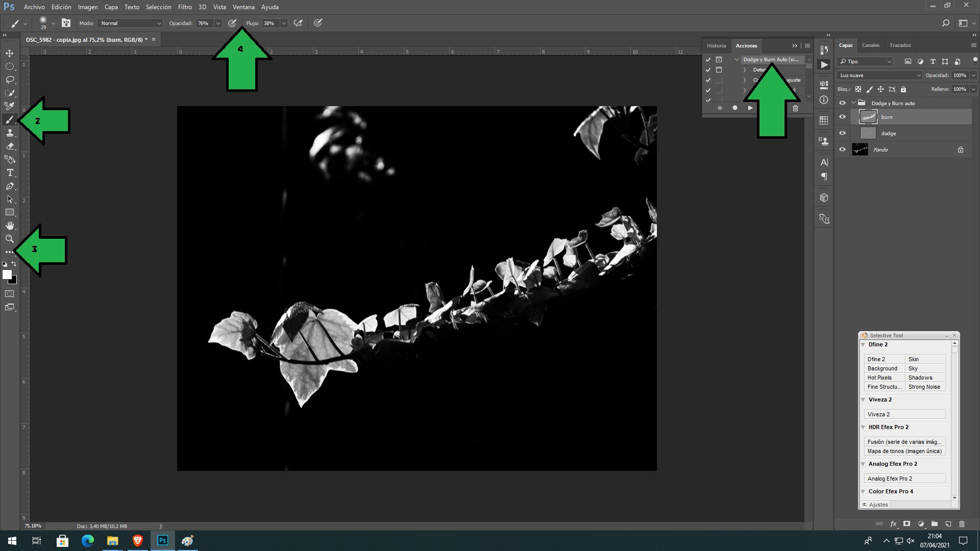Hide the dodge layer
The image size is (980, 551).
coord(843,133)
